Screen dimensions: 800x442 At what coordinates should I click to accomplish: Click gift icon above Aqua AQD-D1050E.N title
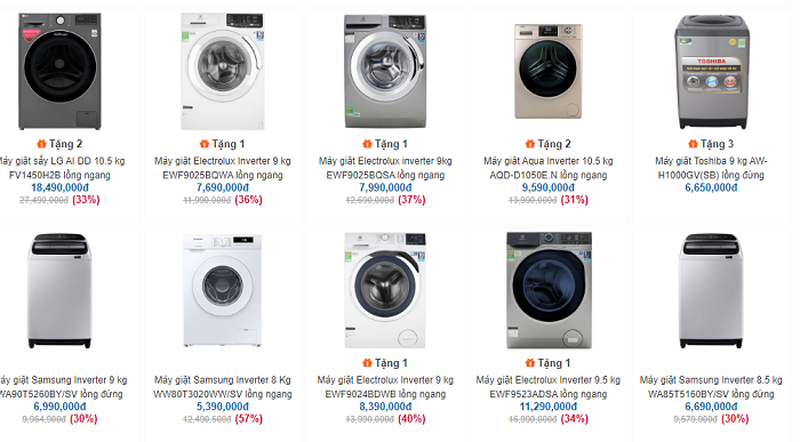533,144
